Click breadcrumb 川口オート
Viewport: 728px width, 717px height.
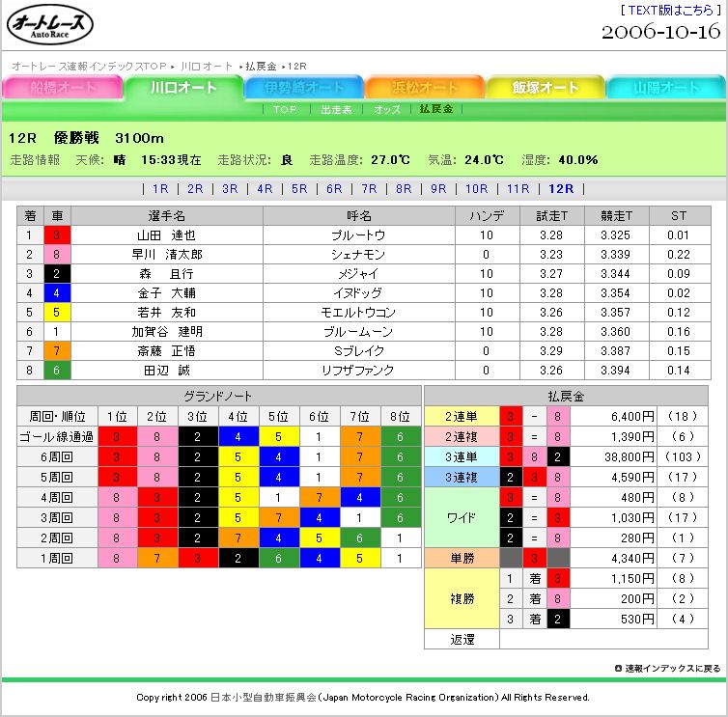(x=207, y=66)
